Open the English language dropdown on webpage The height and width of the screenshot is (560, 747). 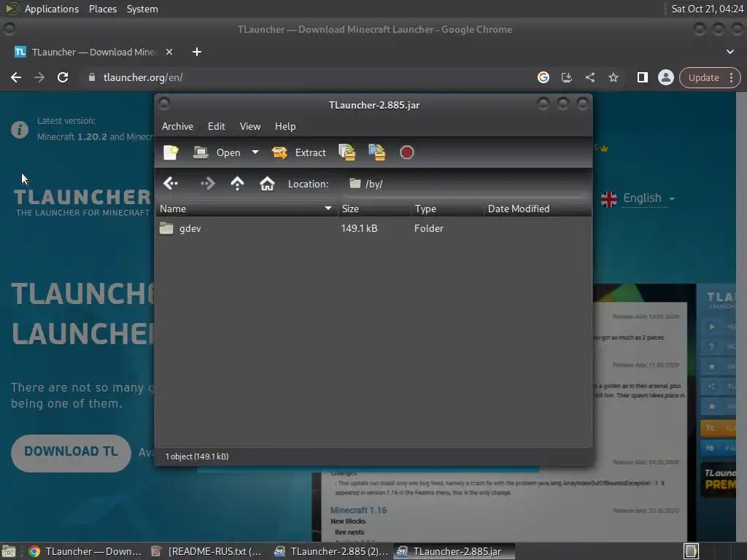pyautogui.click(x=638, y=198)
